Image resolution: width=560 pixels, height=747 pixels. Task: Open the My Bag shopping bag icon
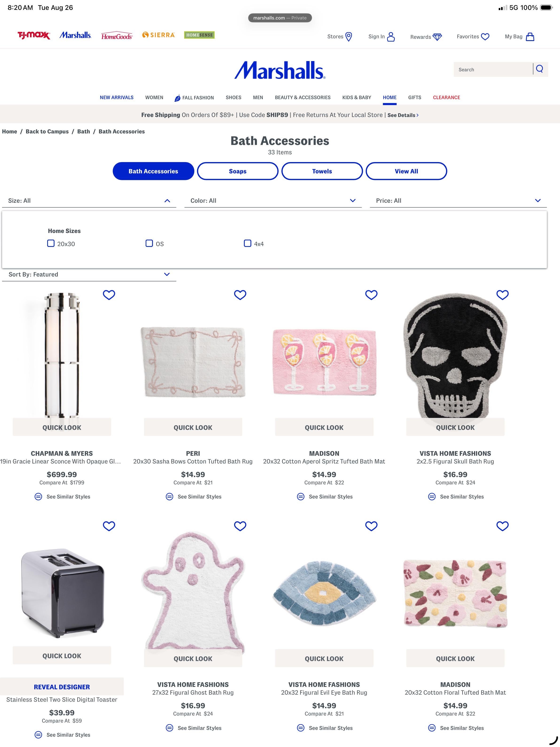[530, 36]
